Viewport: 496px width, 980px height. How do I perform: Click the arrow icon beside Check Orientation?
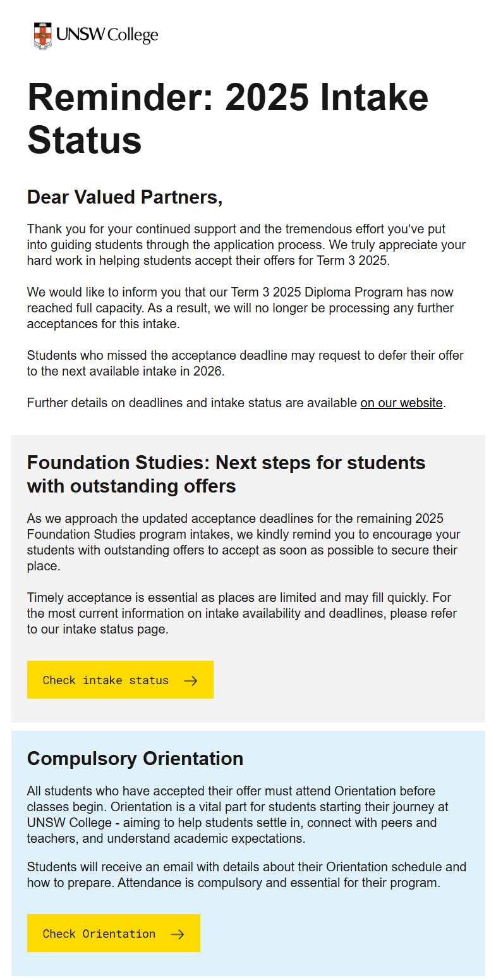point(177,934)
